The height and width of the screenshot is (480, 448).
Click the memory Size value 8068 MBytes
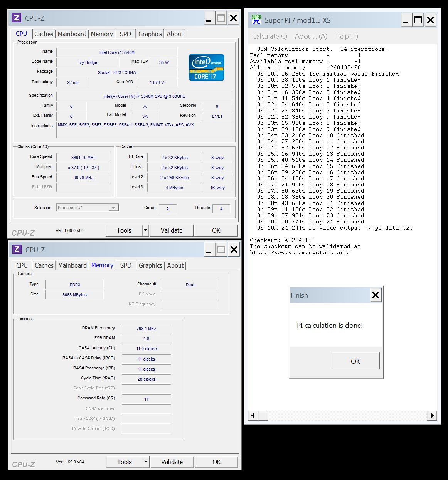[x=75, y=295]
